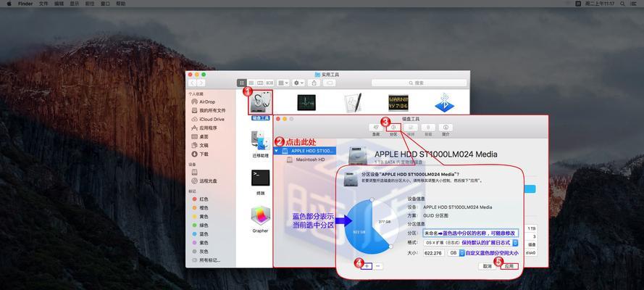
Task: Select Macintosh HD in Disk Utility sidebar
Action: tap(305, 159)
